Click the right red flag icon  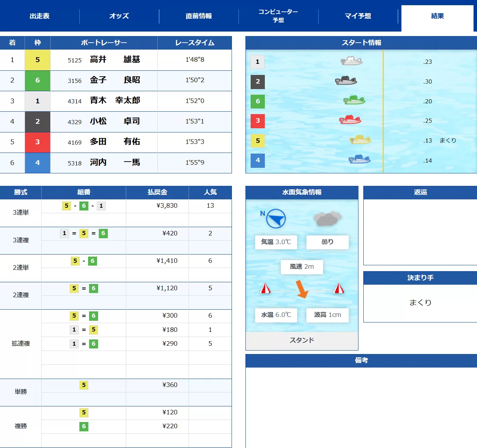click(339, 288)
